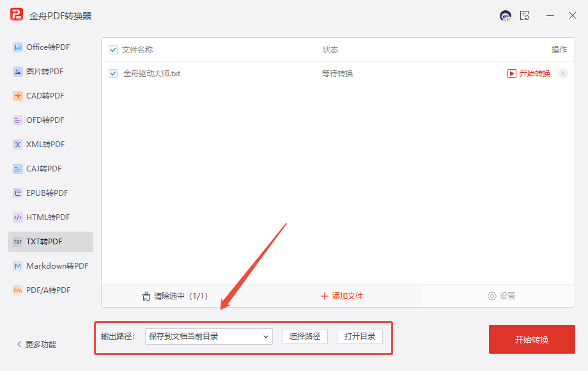Click the 金舟PDF转换器 app logo icon
This screenshot has width=588, height=371.
coord(17,15)
